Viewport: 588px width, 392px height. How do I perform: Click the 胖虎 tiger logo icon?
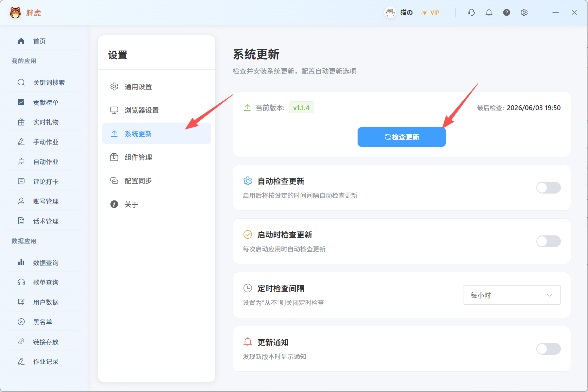click(15, 12)
